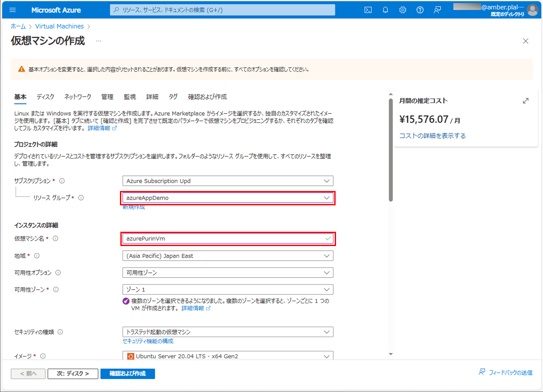Screen dimensions: 543x392
Task: Click the search box in the top bar
Action: tap(223, 10)
